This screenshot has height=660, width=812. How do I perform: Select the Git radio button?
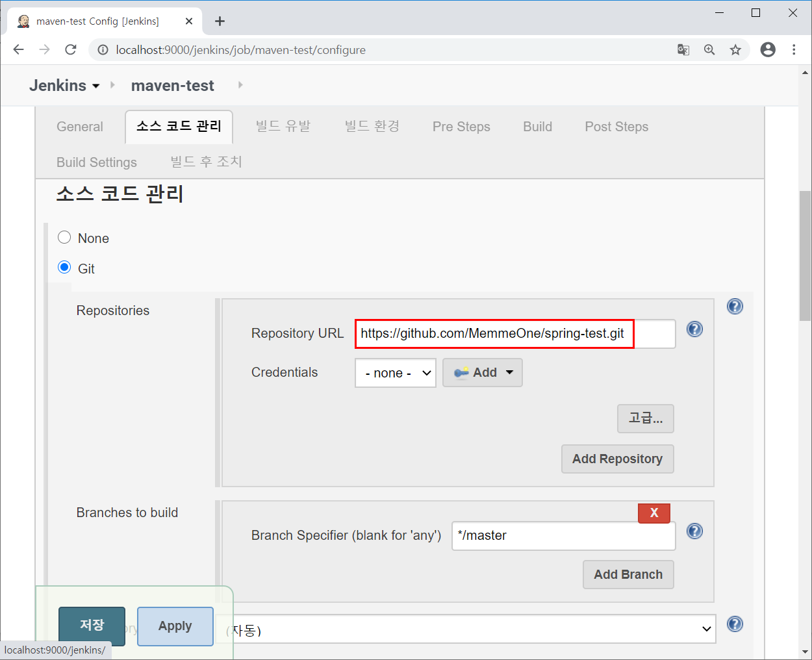[64, 268]
